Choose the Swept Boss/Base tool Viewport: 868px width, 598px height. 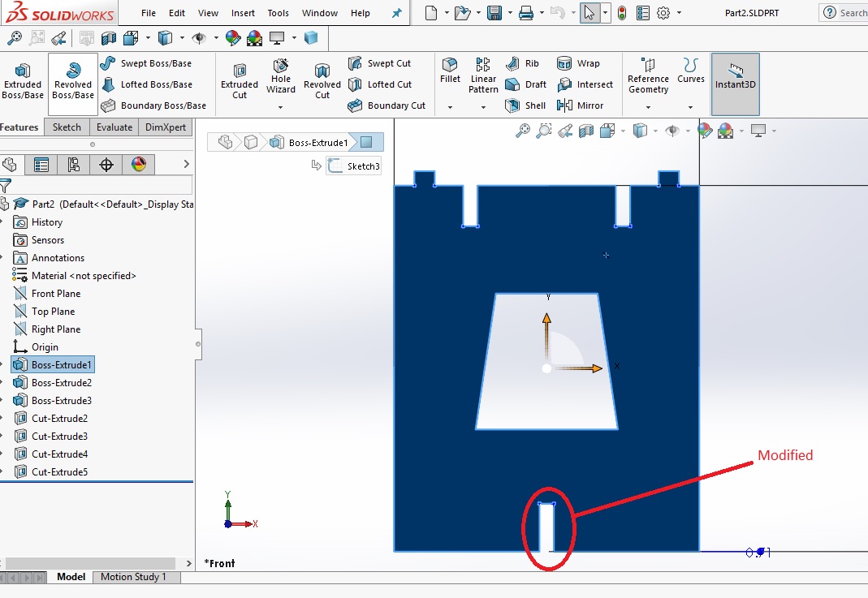tap(146, 63)
